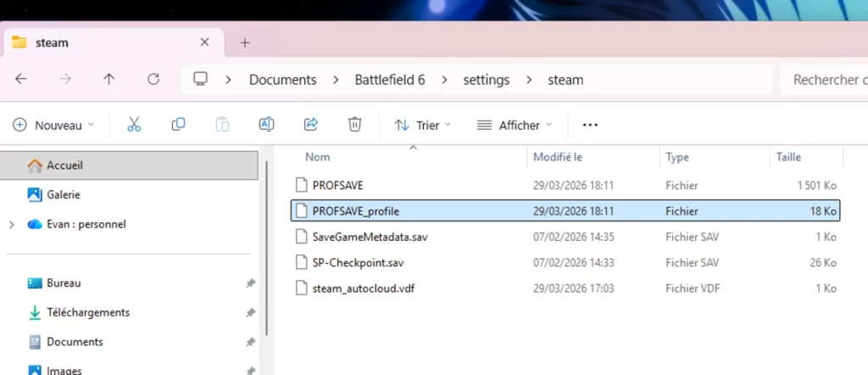Click Battlefield 6 in the breadcrumb path

coord(390,80)
